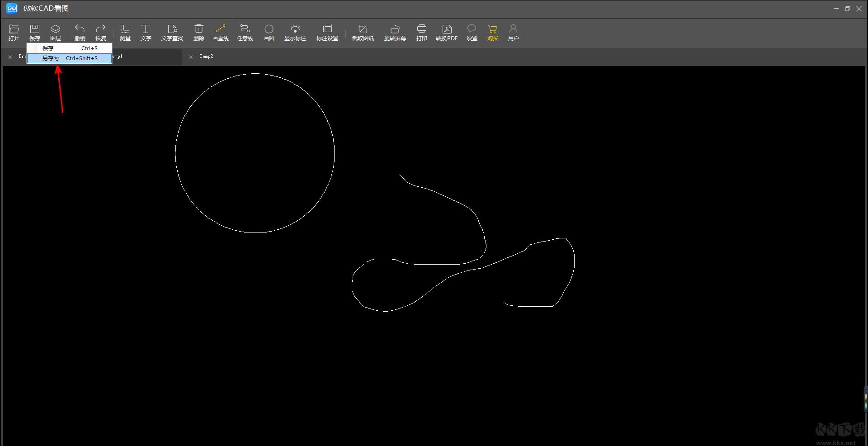Pick the 画圆 circle tool

pyautogui.click(x=269, y=33)
